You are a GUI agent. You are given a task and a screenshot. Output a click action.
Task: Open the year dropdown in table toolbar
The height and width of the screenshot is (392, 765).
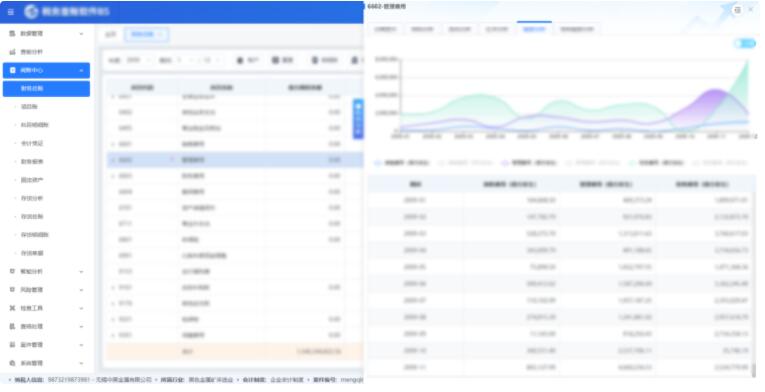[x=137, y=60]
